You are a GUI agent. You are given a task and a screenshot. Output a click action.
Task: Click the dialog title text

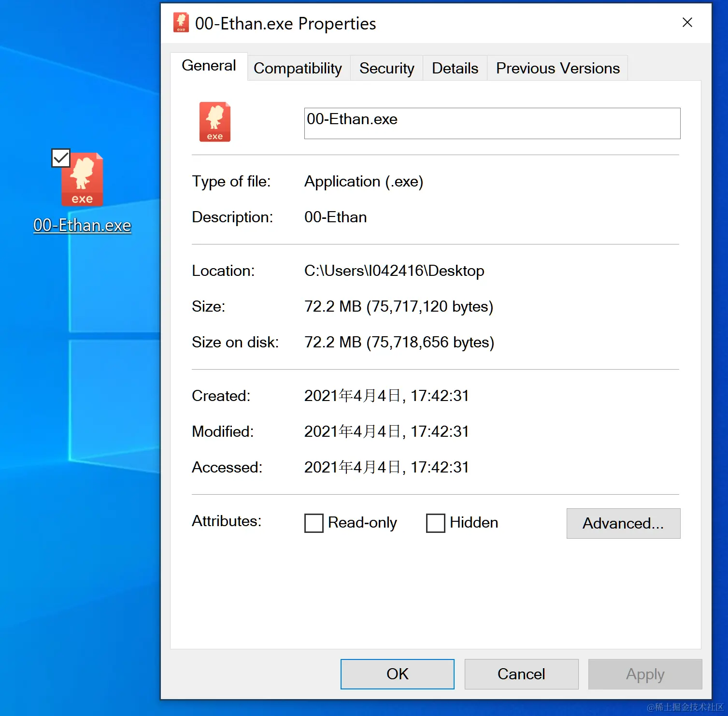[x=285, y=23]
